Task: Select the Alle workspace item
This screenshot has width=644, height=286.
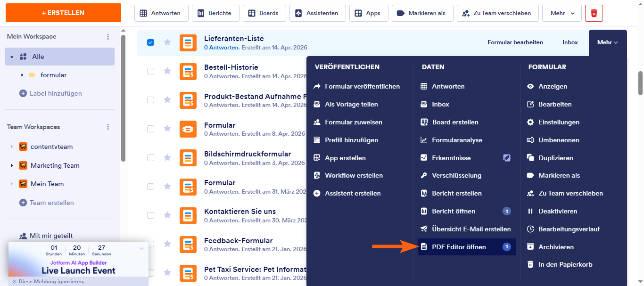Action: [x=60, y=57]
